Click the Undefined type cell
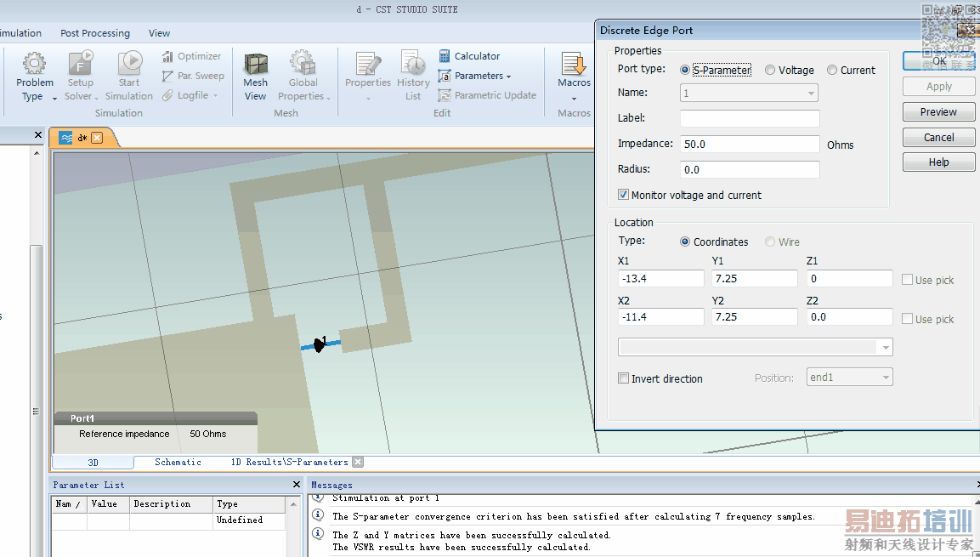The width and height of the screenshot is (980, 557). (249, 520)
